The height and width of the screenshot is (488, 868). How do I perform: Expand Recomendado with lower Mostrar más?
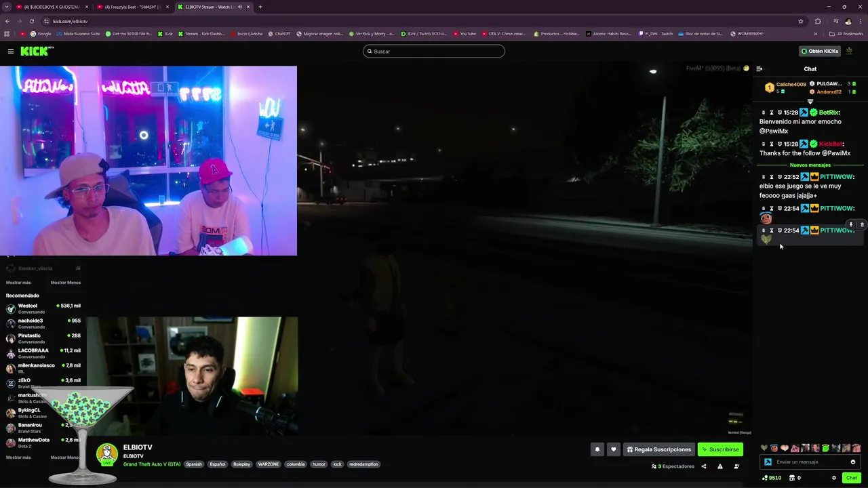(x=18, y=457)
